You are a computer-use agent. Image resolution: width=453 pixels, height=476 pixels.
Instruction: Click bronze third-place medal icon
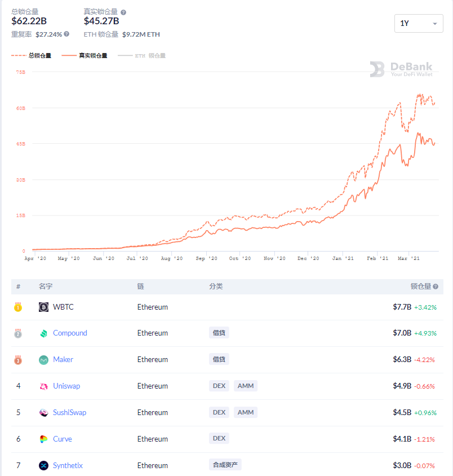point(18,360)
